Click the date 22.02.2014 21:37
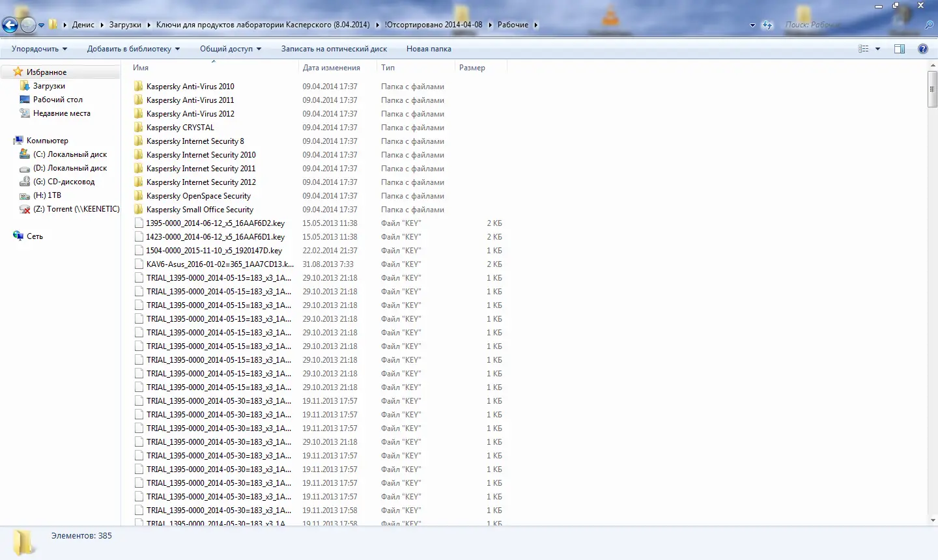Image resolution: width=938 pixels, height=560 pixels. (x=330, y=251)
